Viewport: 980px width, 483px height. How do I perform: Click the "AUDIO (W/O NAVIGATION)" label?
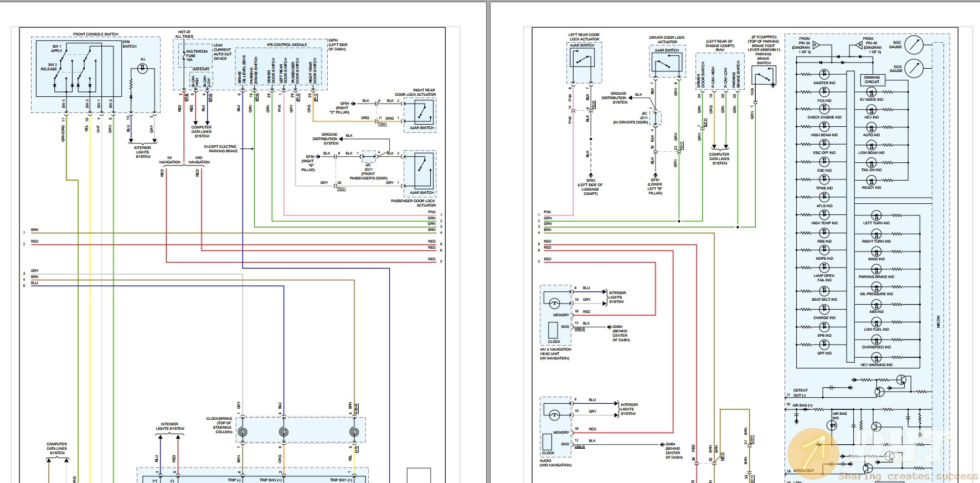coord(555,463)
